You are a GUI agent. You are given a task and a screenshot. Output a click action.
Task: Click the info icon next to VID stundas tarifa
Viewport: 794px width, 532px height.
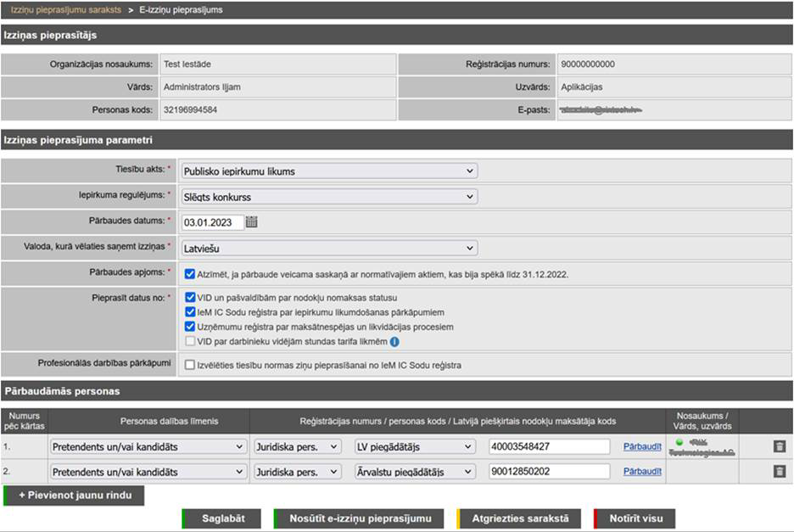(394, 342)
